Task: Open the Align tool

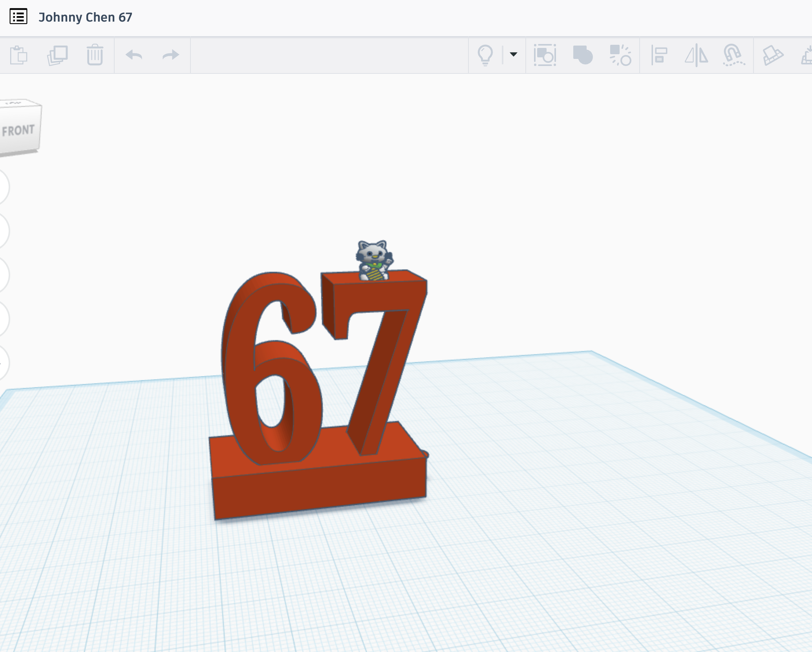Action: click(x=659, y=55)
